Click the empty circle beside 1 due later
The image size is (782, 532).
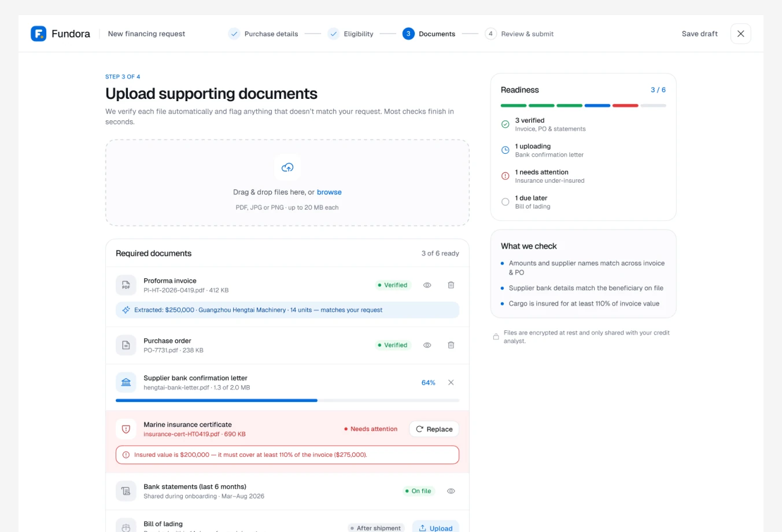click(x=506, y=202)
